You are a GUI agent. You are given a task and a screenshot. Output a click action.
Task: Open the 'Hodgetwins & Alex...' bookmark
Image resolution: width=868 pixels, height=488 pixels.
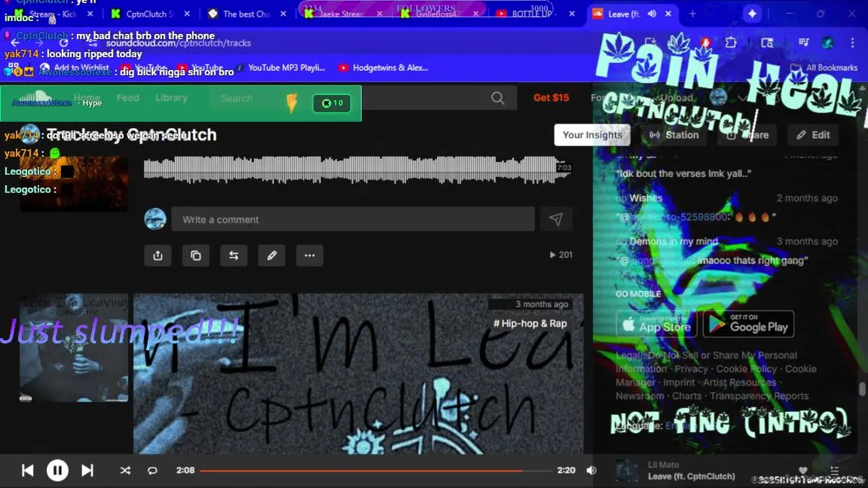click(383, 68)
